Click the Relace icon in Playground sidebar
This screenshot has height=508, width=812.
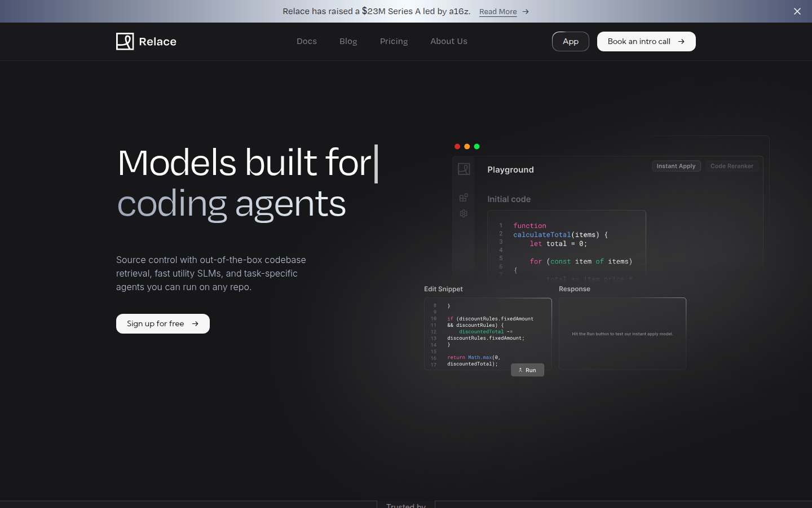[464, 169]
